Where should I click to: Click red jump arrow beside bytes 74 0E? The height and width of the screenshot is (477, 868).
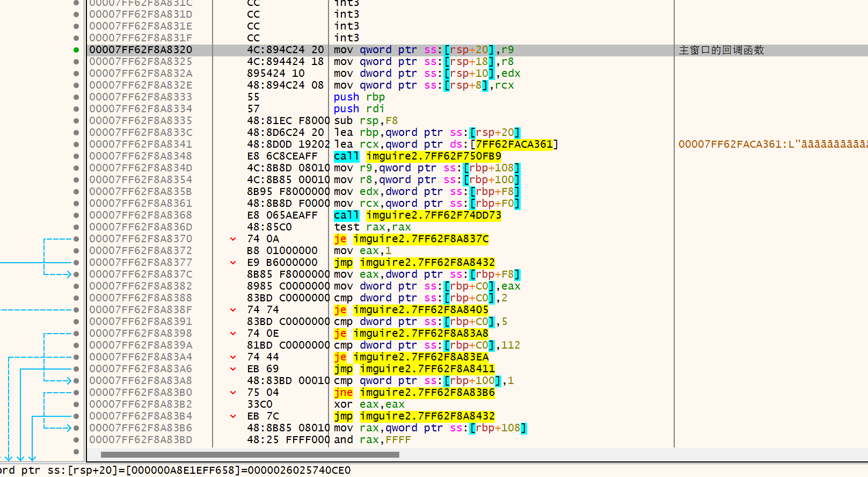[x=233, y=334]
